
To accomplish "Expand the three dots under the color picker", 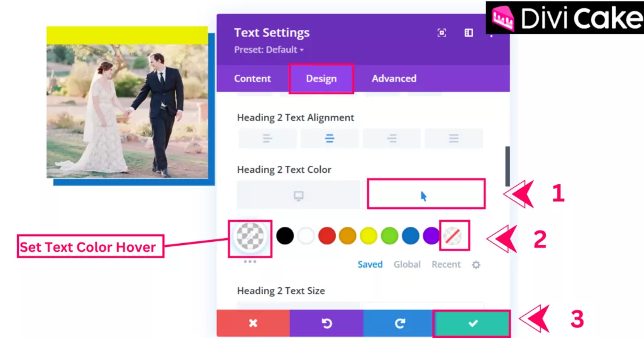I will pos(250,261).
